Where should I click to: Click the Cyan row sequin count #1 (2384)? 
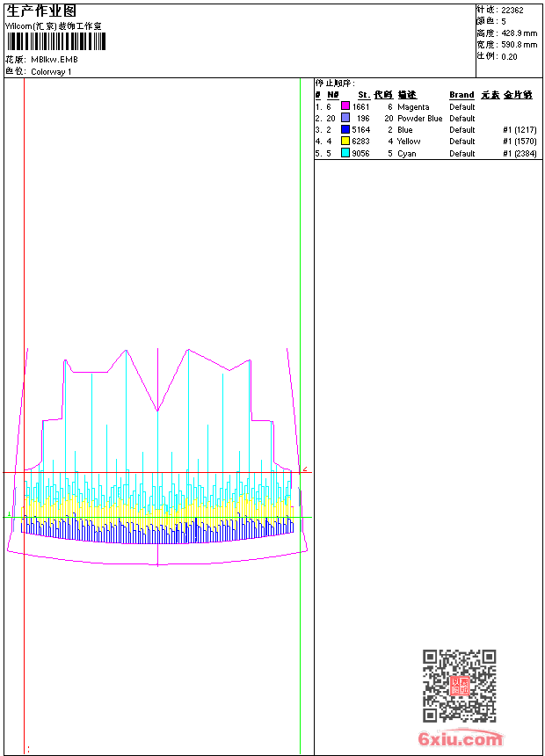(x=520, y=153)
